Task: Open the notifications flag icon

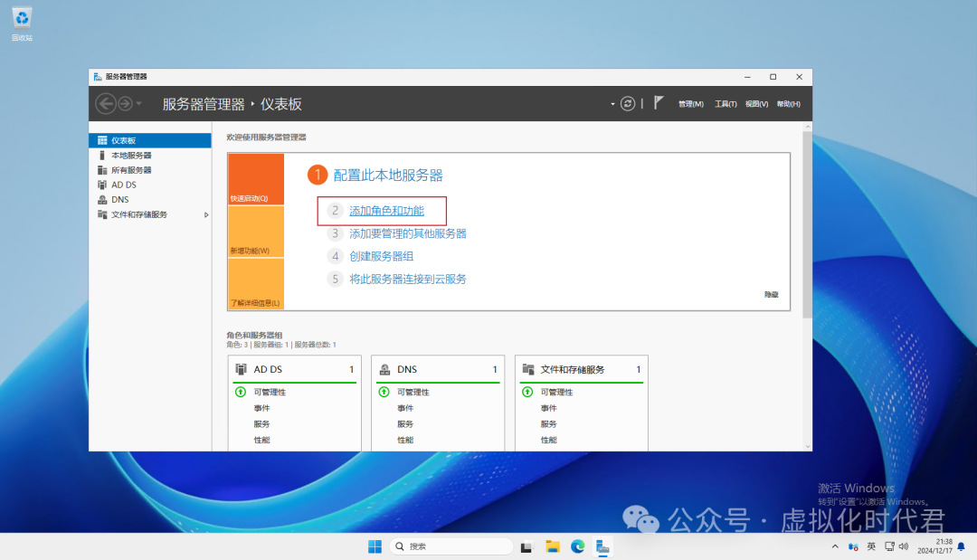Action: 659,103
